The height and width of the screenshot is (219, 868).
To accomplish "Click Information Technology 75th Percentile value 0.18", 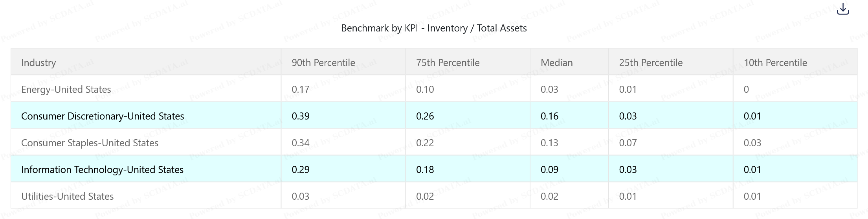I will [425, 169].
